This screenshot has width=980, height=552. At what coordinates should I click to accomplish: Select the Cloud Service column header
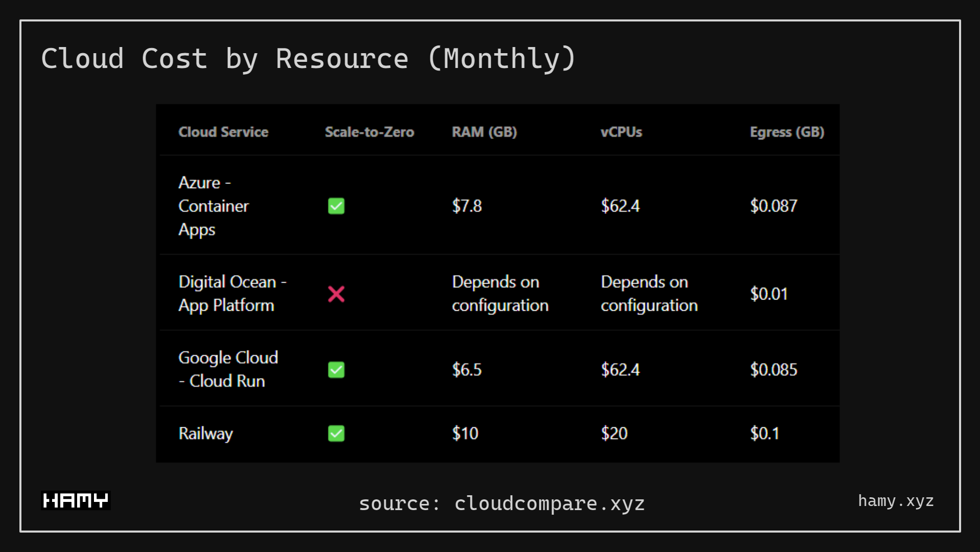coord(223,132)
